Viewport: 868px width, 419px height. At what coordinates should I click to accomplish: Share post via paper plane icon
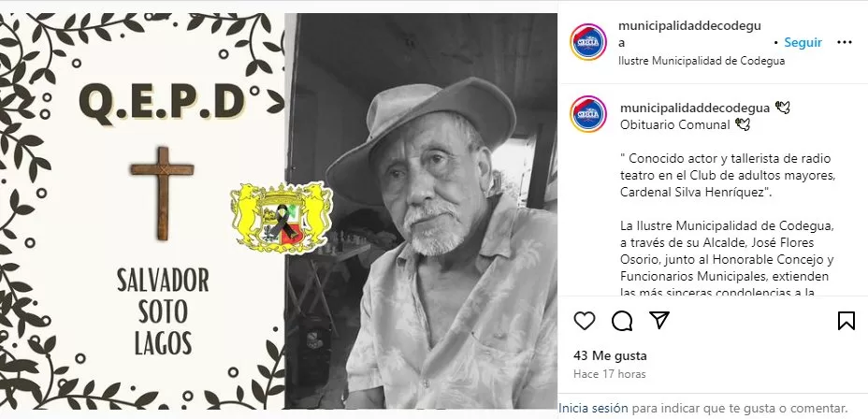(x=659, y=320)
